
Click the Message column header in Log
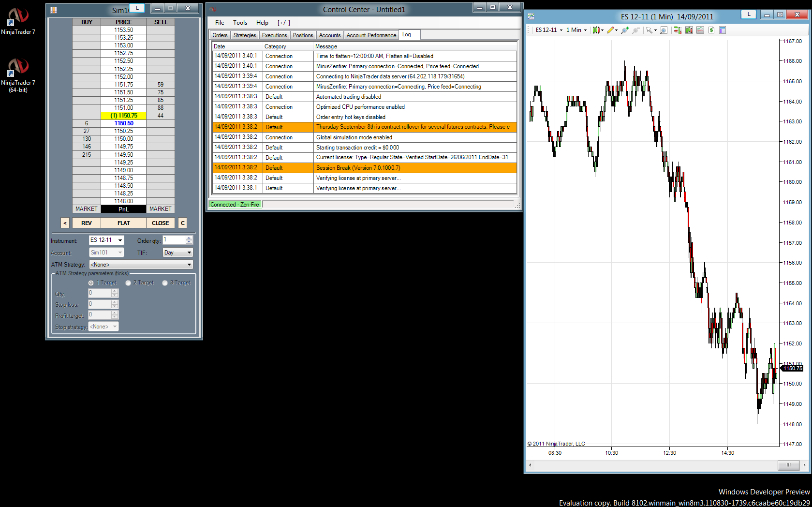coord(415,46)
